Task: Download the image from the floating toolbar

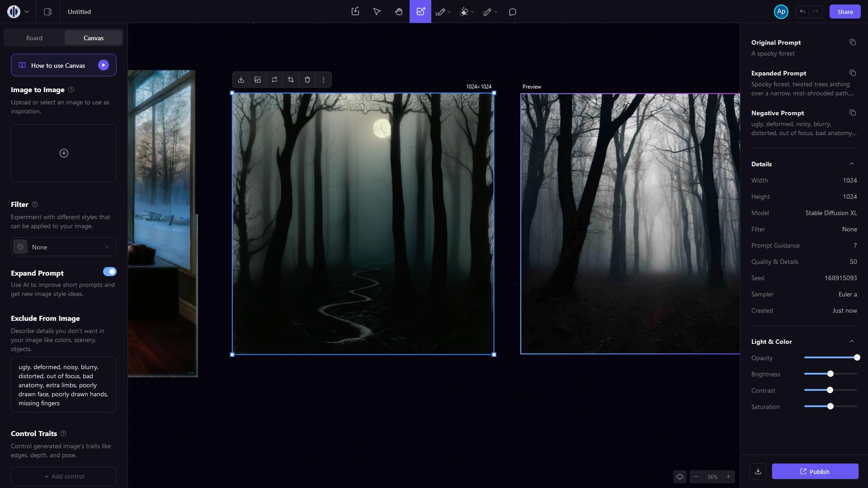Action: (x=241, y=80)
